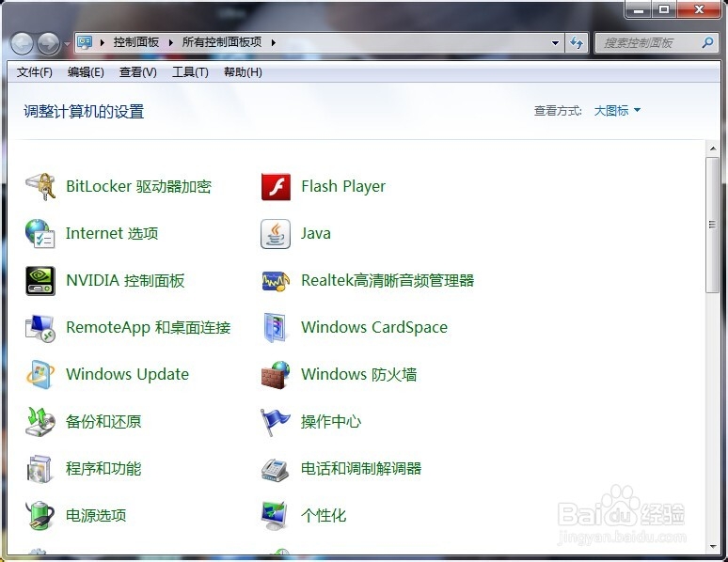Open the 备份和还原 icon
Screen dimensions: 728x562
click(x=40, y=421)
